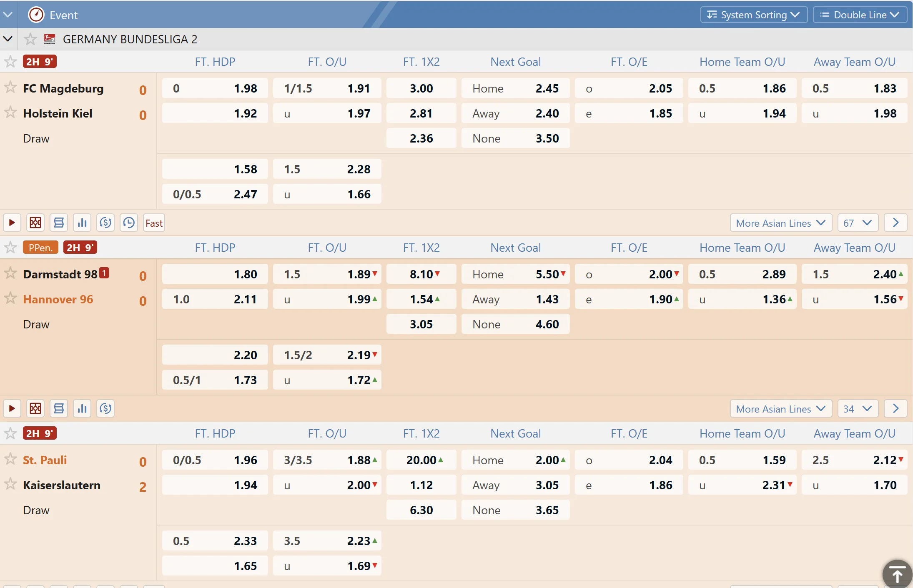Expand More Asian Lines for Darmstadt match

(781, 409)
